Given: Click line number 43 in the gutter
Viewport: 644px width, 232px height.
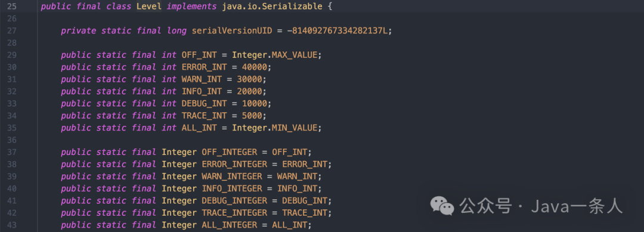Looking at the screenshot, I should pyautogui.click(x=12, y=225).
